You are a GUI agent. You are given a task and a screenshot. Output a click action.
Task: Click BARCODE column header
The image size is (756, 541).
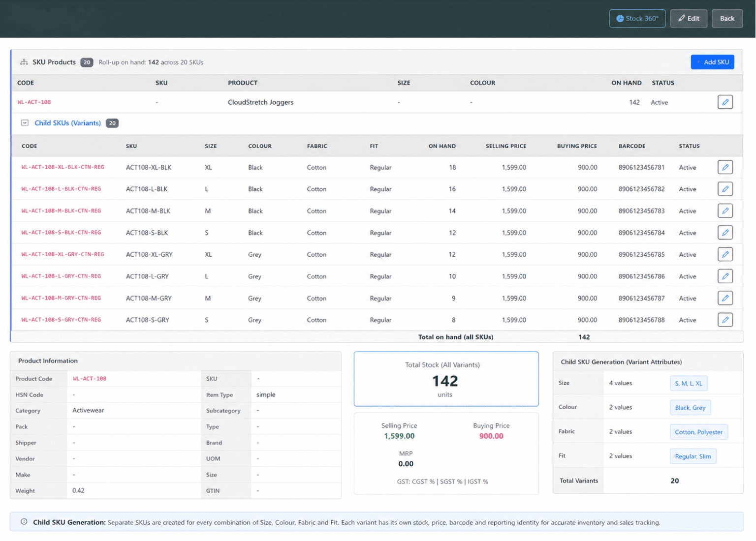click(632, 146)
